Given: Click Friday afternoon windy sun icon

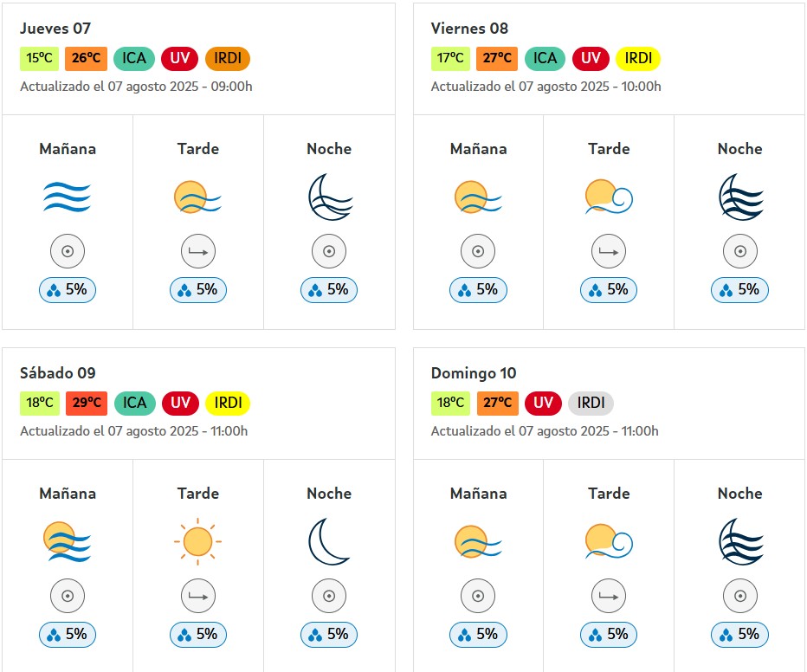Looking at the screenshot, I should (609, 196).
